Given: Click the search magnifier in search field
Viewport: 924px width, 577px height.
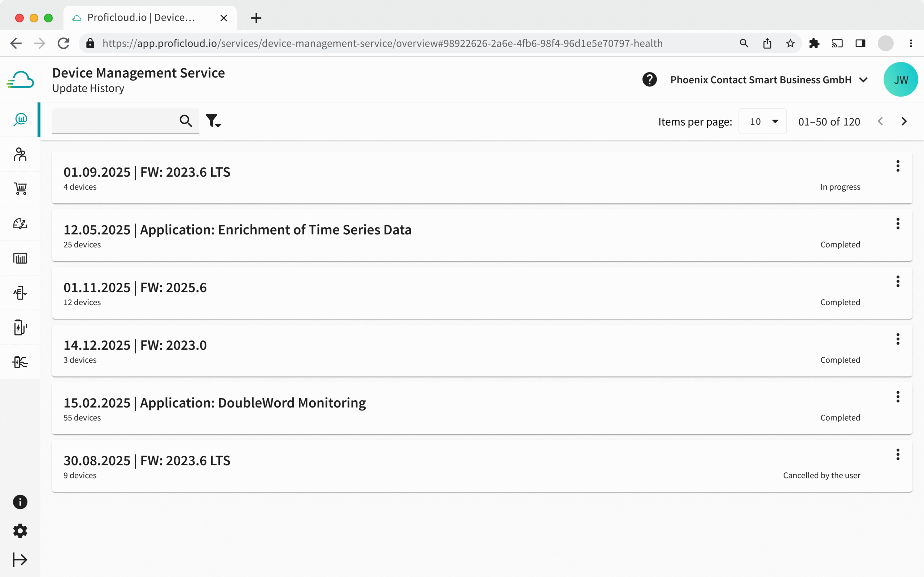Looking at the screenshot, I should click(x=186, y=121).
